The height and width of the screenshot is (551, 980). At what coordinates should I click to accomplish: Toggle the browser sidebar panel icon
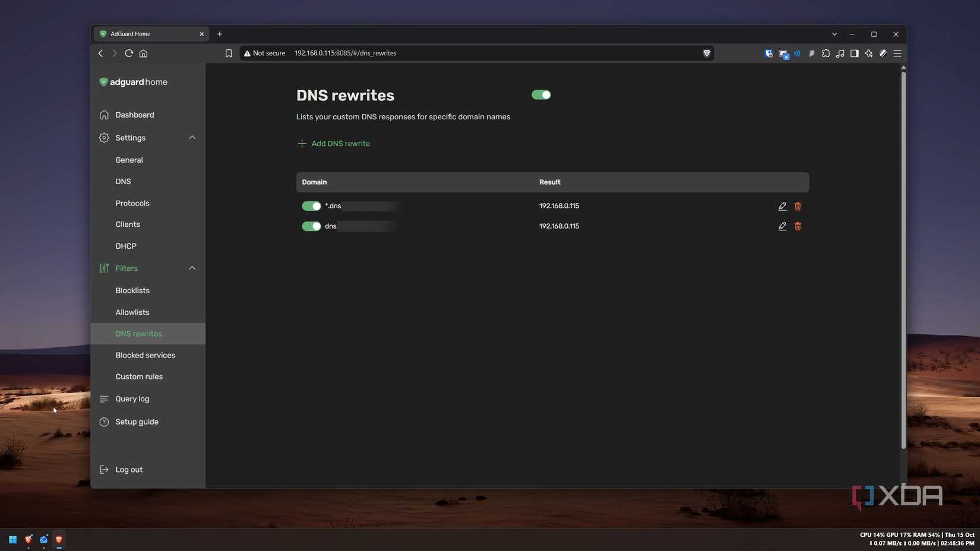pos(855,53)
